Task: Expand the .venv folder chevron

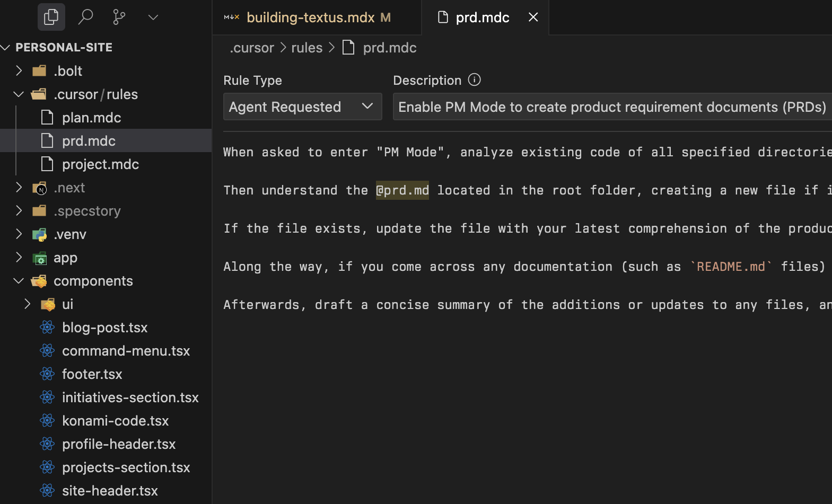Action: point(19,234)
